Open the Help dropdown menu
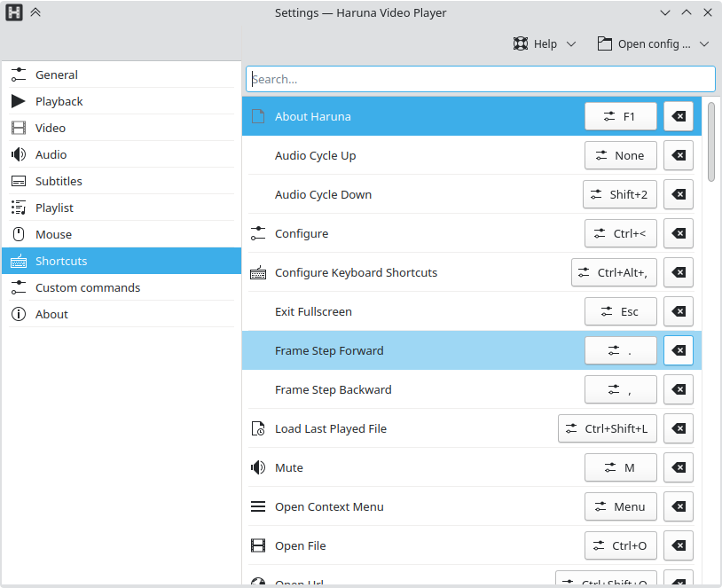 pos(545,43)
